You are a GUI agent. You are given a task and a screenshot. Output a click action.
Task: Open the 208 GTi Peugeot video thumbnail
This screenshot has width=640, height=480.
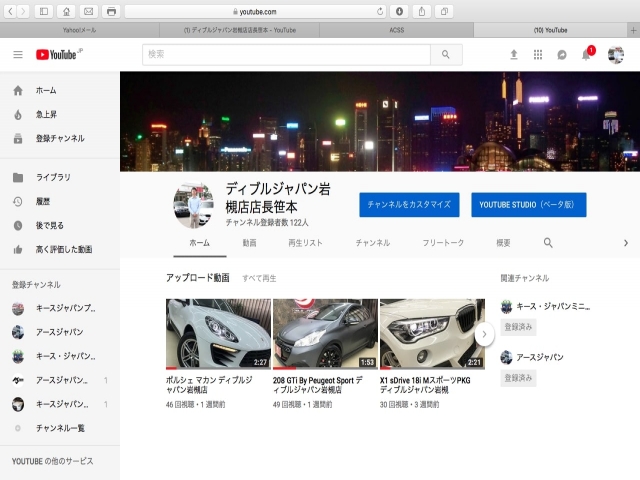(x=325, y=334)
